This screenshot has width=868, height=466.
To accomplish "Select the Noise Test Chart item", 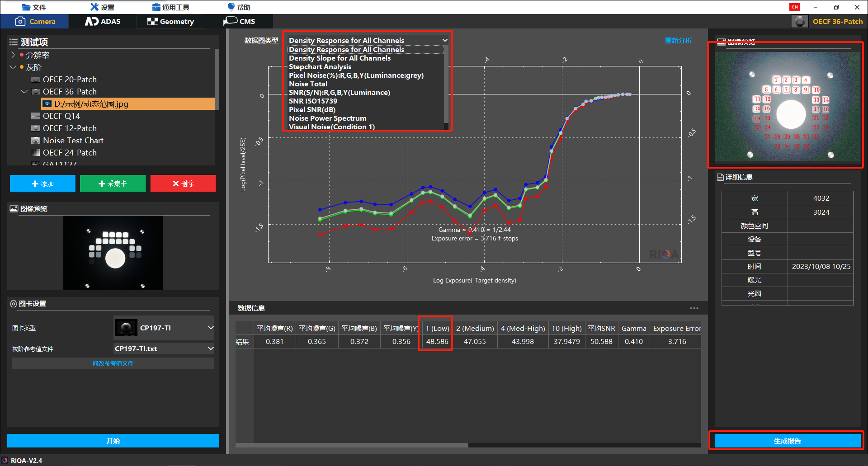I will pyautogui.click(x=73, y=141).
